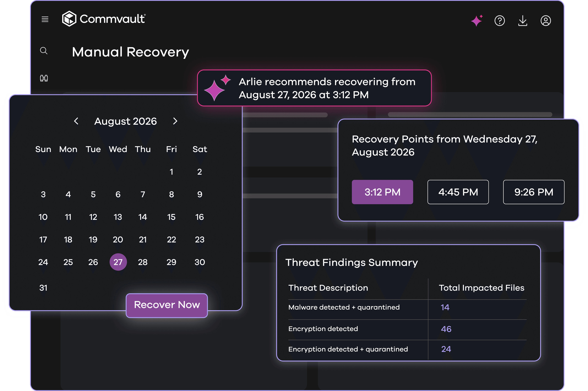The height and width of the screenshot is (391, 588).
Task: Select day 9 in calendar
Action: click(x=200, y=194)
